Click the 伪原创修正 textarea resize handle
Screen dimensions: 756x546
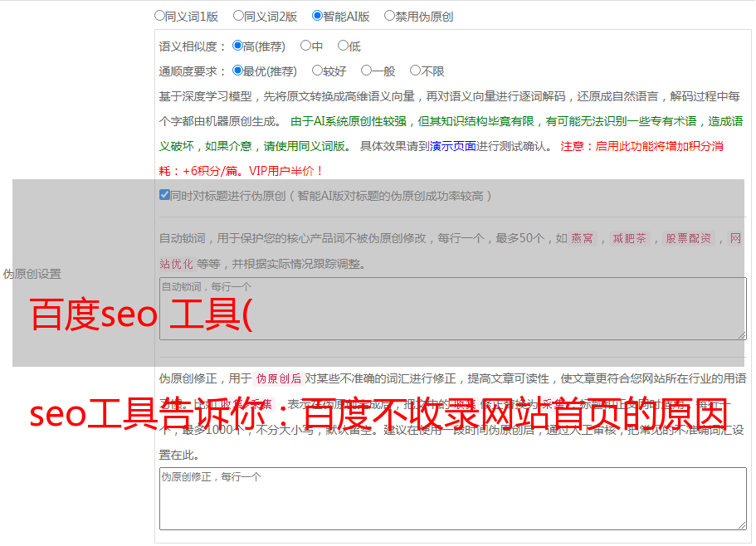tap(742, 525)
